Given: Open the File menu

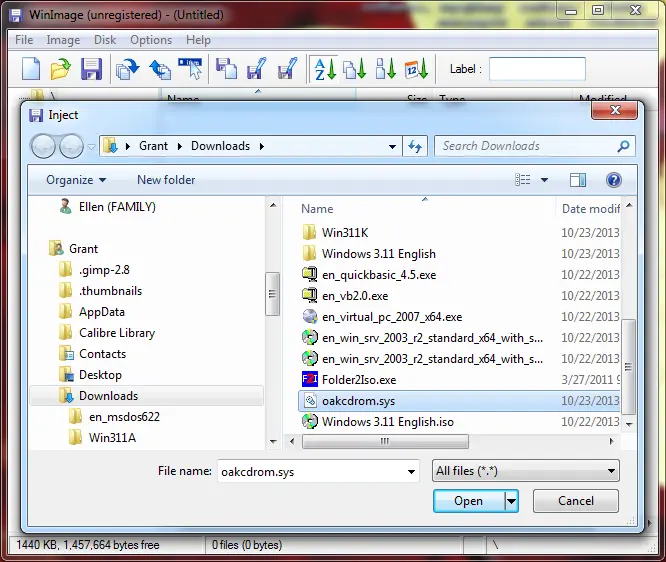Looking at the screenshot, I should pyautogui.click(x=24, y=40).
